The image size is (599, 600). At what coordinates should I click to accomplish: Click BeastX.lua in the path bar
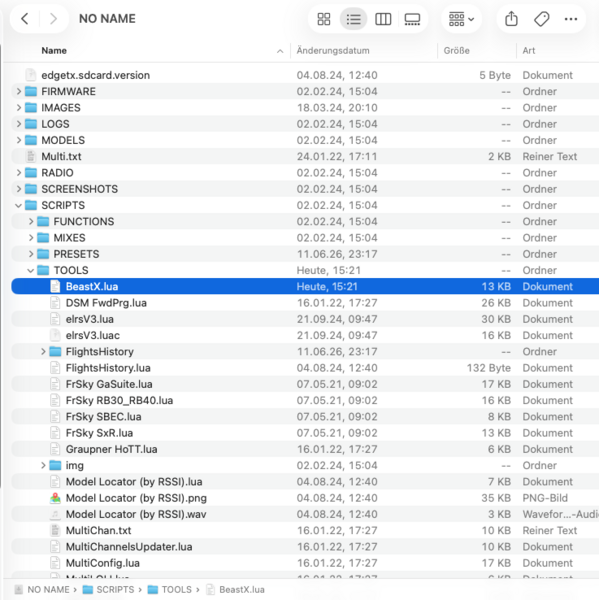[242, 590]
